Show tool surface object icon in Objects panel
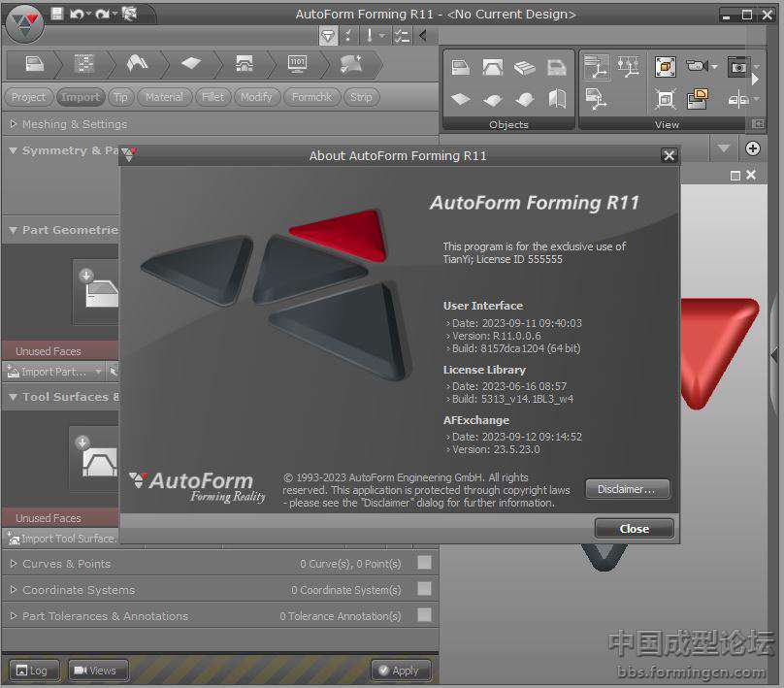The height and width of the screenshot is (688, 784). pyautogui.click(x=493, y=67)
